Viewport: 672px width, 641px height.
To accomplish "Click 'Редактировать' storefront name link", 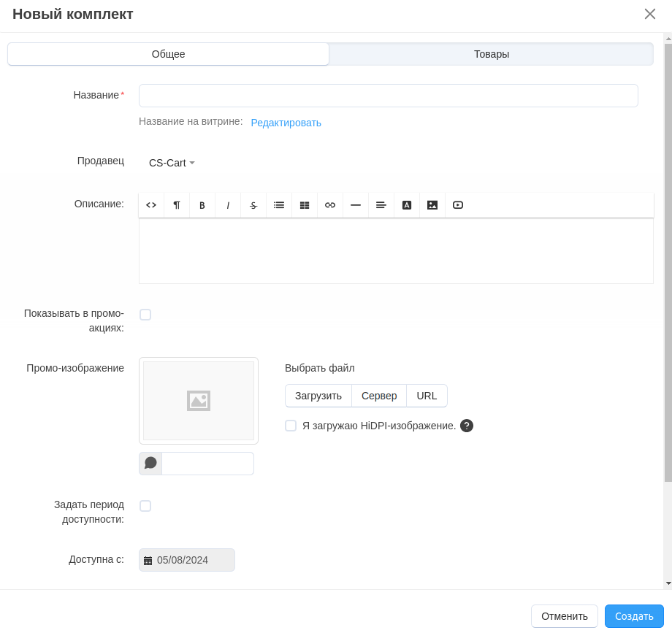I will (286, 123).
